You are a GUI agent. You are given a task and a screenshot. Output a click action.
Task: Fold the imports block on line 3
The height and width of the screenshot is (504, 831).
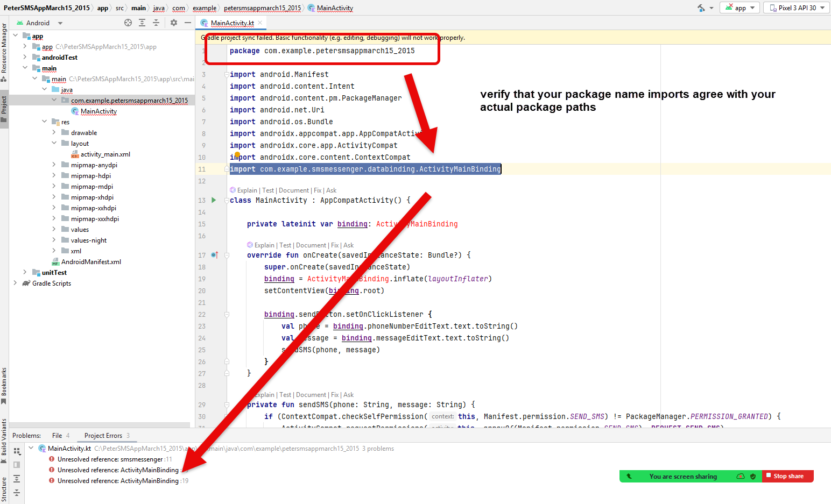[227, 74]
